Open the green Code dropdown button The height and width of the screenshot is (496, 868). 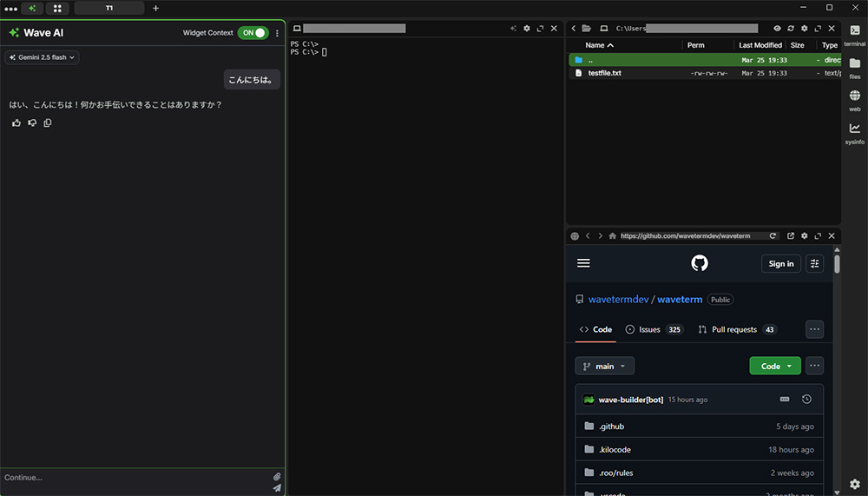(x=774, y=366)
